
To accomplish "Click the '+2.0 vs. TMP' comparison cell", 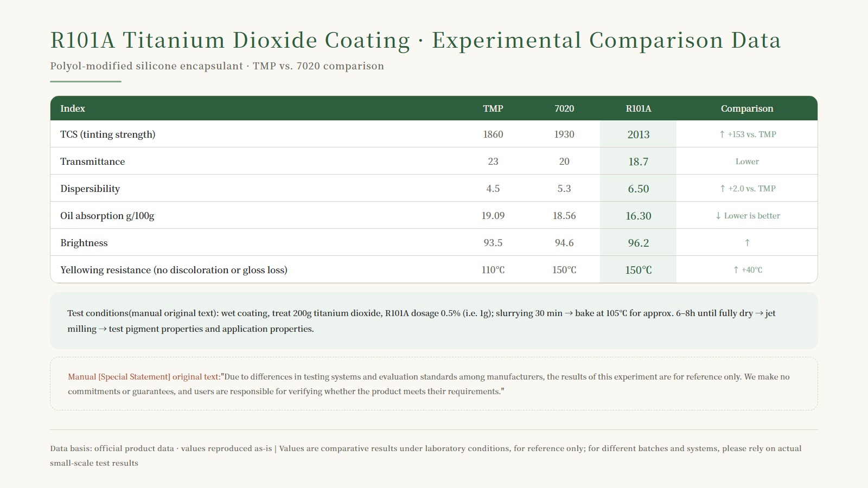I will (747, 189).
